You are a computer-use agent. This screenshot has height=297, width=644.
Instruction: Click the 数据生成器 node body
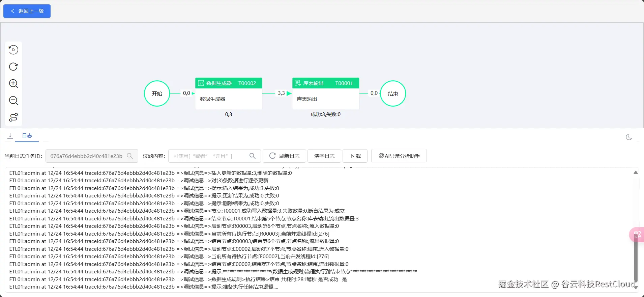[x=229, y=99]
